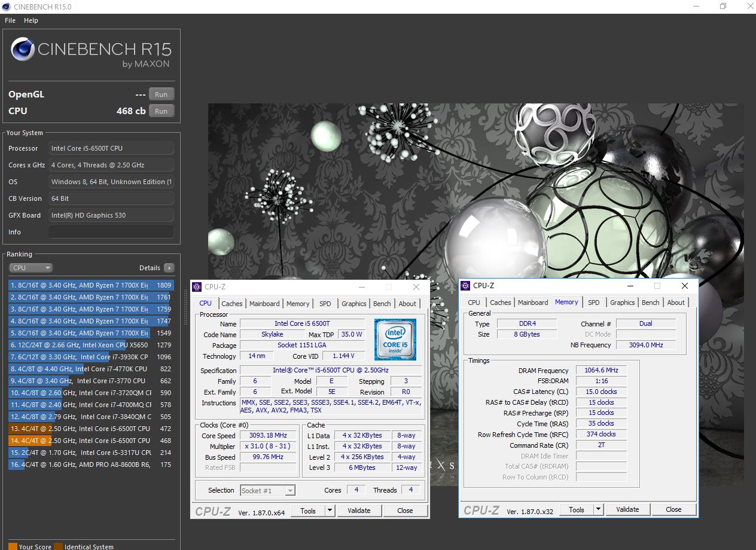Open the Help menu

tap(31, 20)
